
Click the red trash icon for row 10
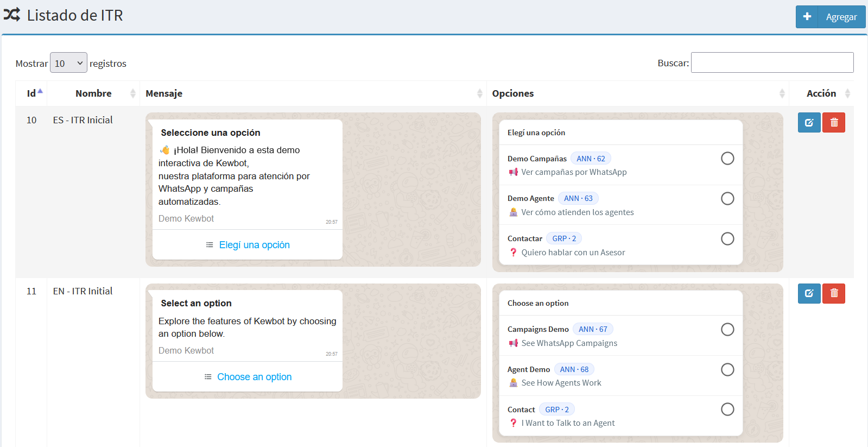[834, 123]
